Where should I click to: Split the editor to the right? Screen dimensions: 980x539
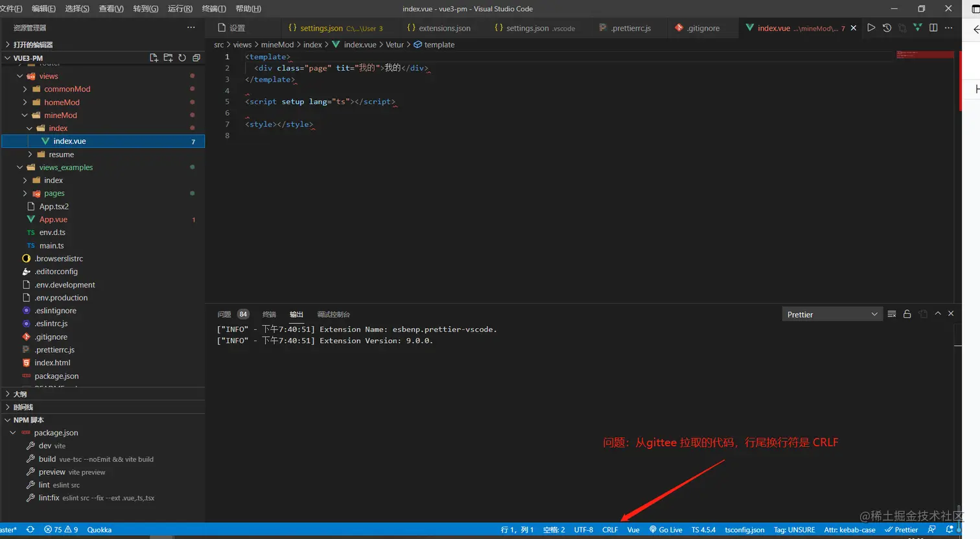coord(933,28)
